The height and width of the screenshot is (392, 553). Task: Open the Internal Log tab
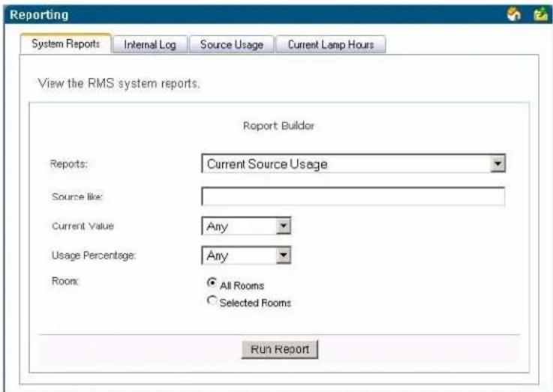[150, 45]
